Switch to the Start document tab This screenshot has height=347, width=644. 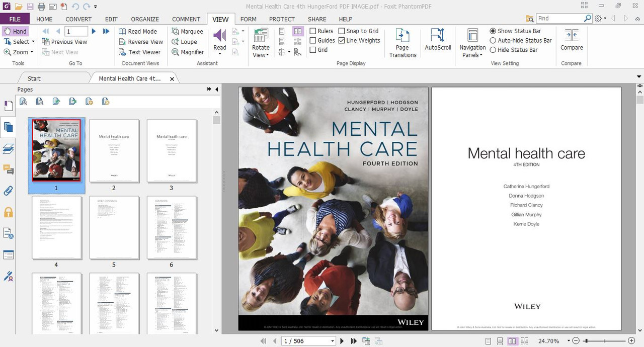[x=34, y=78]
